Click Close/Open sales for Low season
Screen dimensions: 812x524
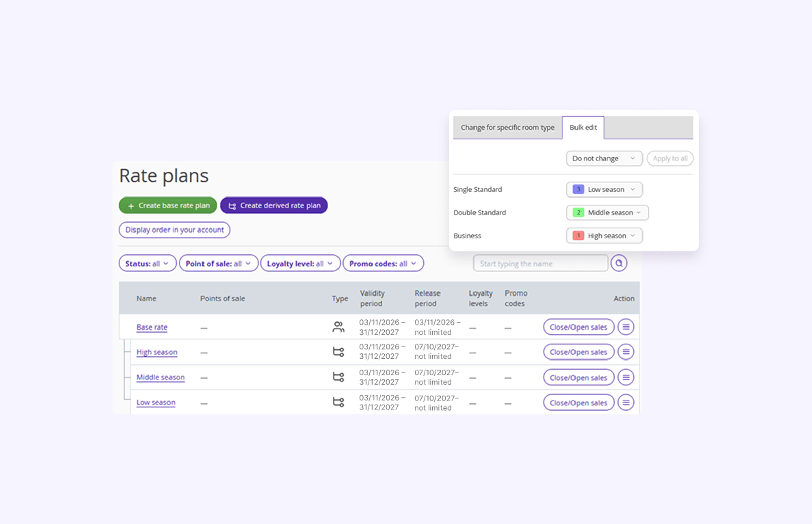pyautogui.click(x=579, y=402)
